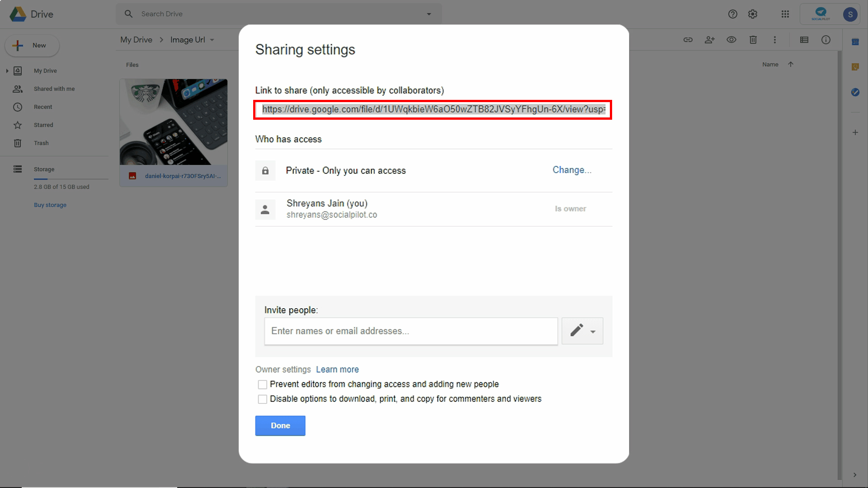Click the get shareable link icon
This screenshot has height=488, width=868.
[688, 40]
